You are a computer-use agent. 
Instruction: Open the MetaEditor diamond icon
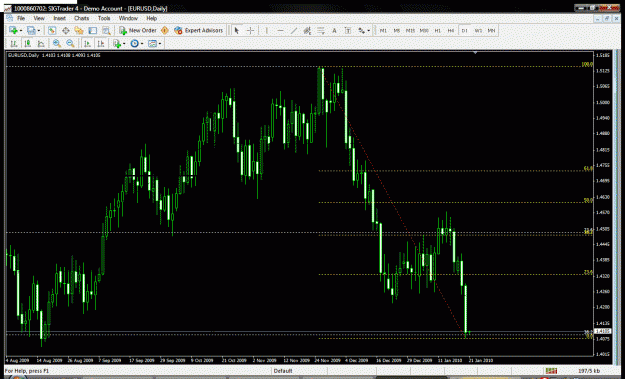(165, 30)
